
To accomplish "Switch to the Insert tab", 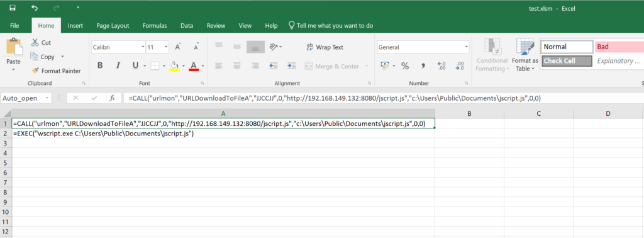I will 75,25.
